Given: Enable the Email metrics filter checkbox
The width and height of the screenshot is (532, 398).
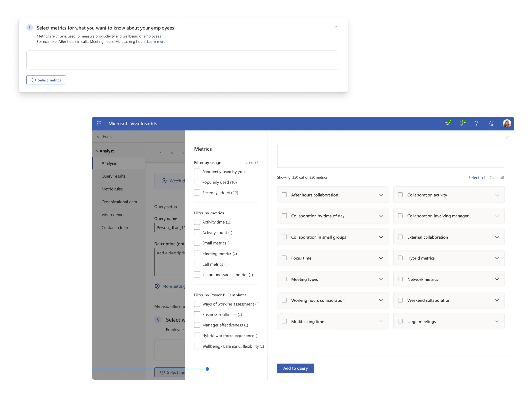Looking at the screenshot, I should pyautogui.click(x=197, y=243).
